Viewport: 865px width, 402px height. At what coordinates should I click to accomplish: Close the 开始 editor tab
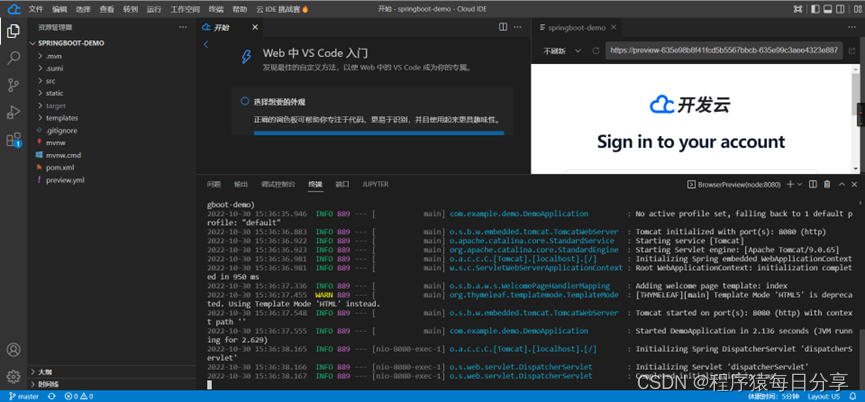tap(255, 27)
